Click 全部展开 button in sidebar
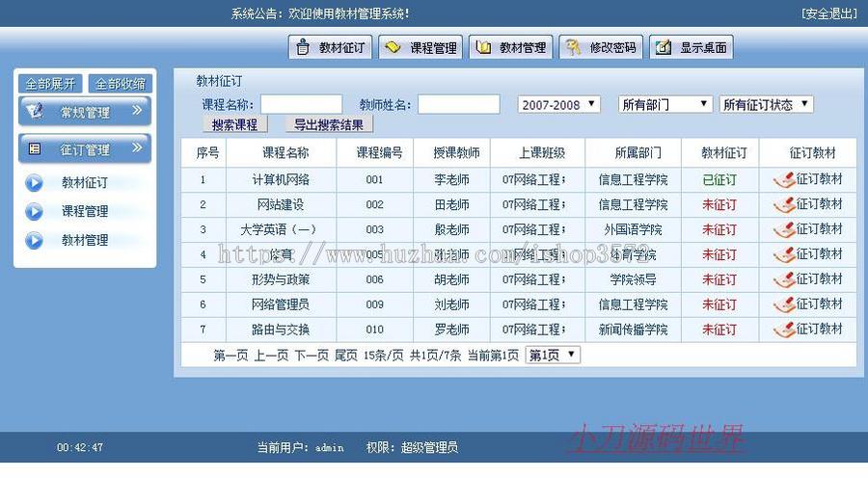 [x=50, y=84]
